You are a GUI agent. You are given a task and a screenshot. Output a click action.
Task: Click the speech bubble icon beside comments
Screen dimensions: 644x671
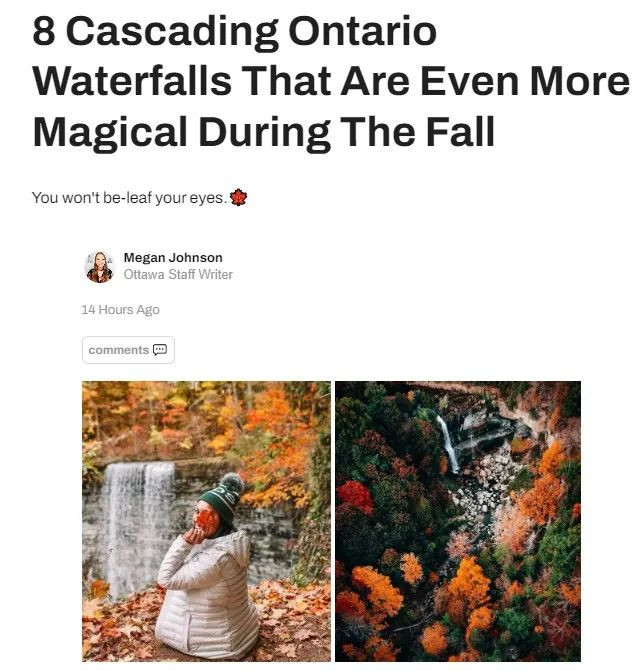160,350
